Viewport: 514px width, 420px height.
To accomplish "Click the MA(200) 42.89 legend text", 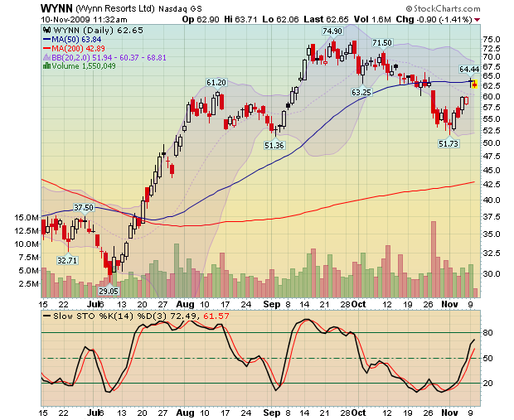I will [x=79, y=49].
